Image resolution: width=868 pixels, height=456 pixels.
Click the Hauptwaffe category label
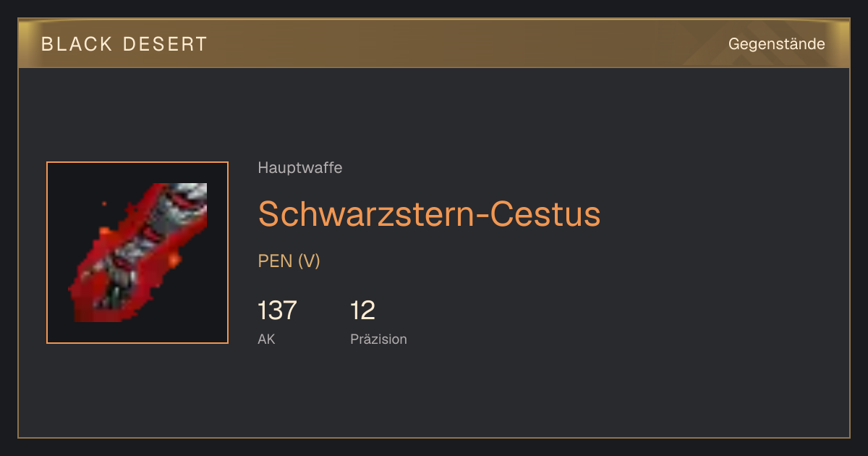point(299,168)
